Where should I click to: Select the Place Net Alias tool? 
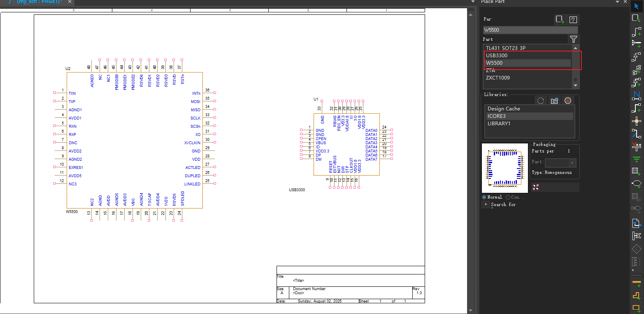(637, 95)
